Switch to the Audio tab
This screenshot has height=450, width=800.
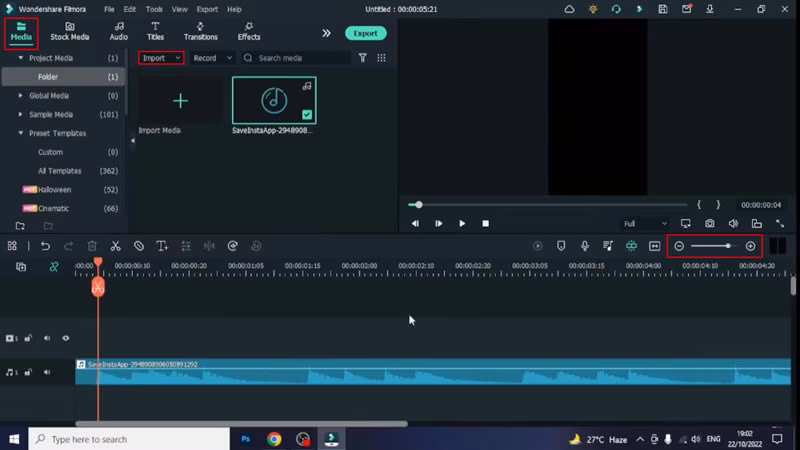click(x=119, y=32)
